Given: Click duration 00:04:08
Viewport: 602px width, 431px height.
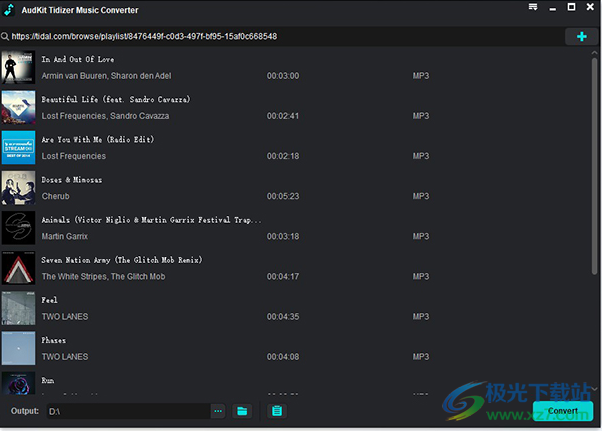Looking at the screenshot, I should (x=283, y=357).
